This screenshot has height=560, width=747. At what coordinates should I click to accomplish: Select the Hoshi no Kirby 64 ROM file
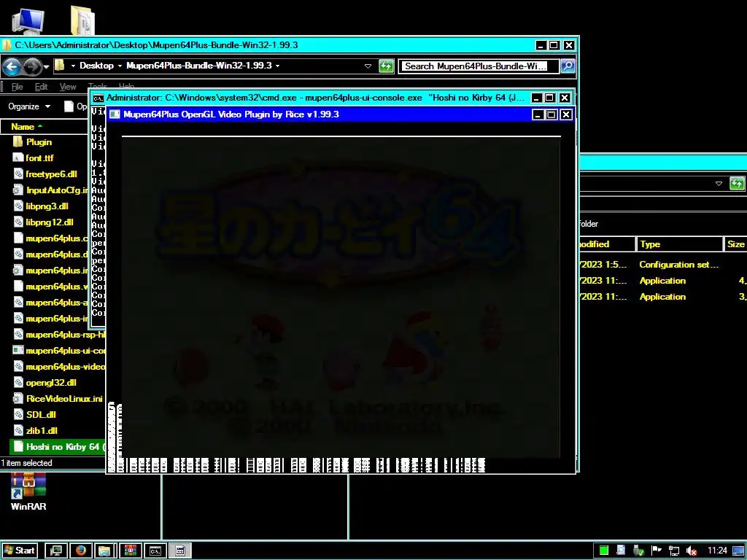pyautogui.click(x=57, y=447)
